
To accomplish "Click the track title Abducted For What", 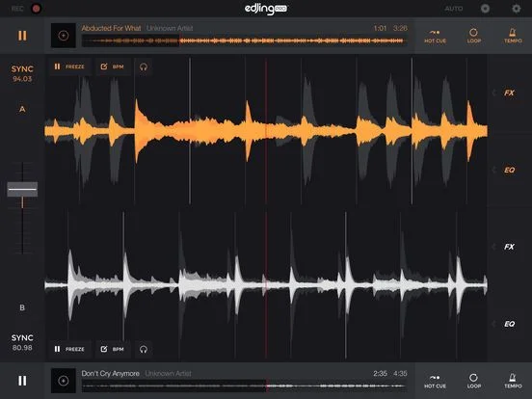I will (111, 28).
